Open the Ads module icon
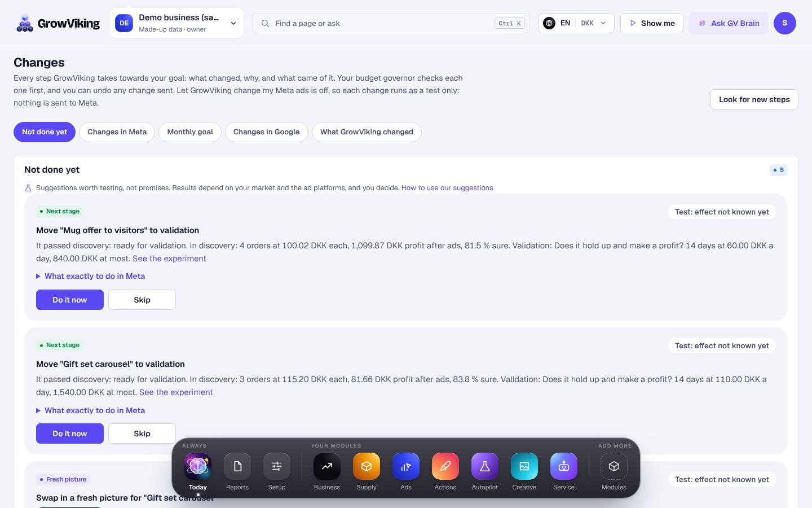812x508 pixels. 406,466
